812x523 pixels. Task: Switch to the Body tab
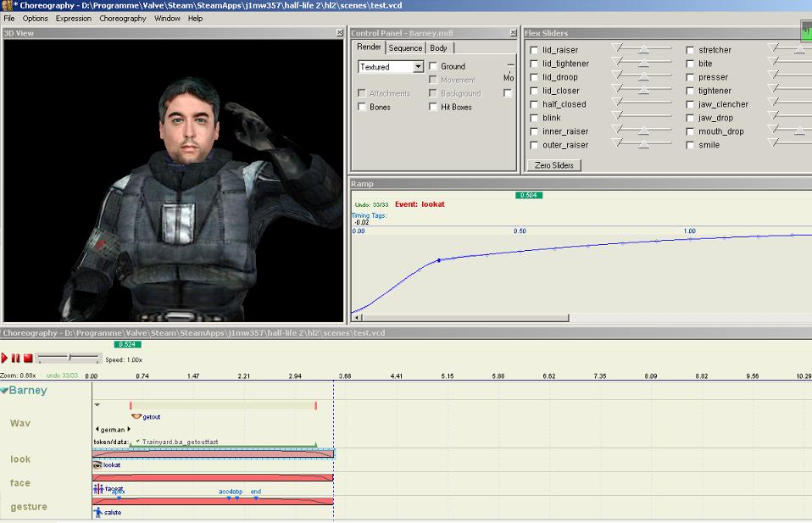point(438,47)
